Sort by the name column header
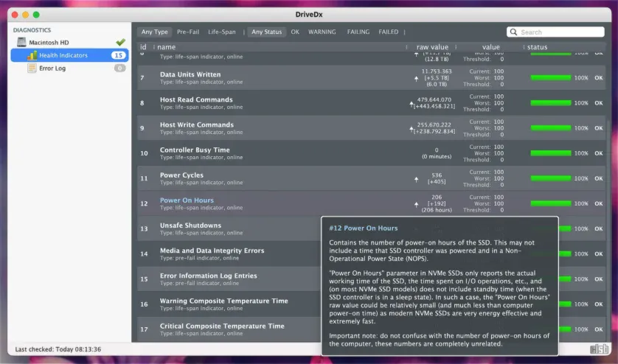Screen dimensions: 618x364 click(x=167, y=47)
